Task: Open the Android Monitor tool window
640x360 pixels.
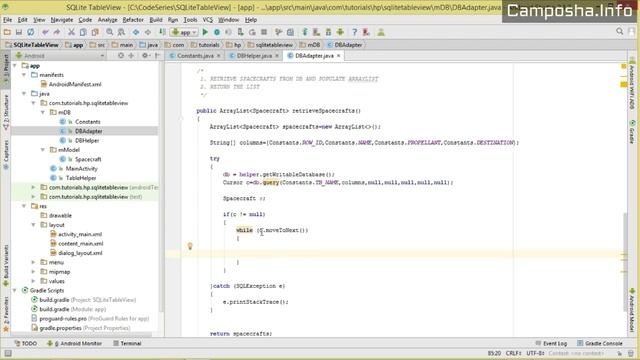Action: click(74, 344)
